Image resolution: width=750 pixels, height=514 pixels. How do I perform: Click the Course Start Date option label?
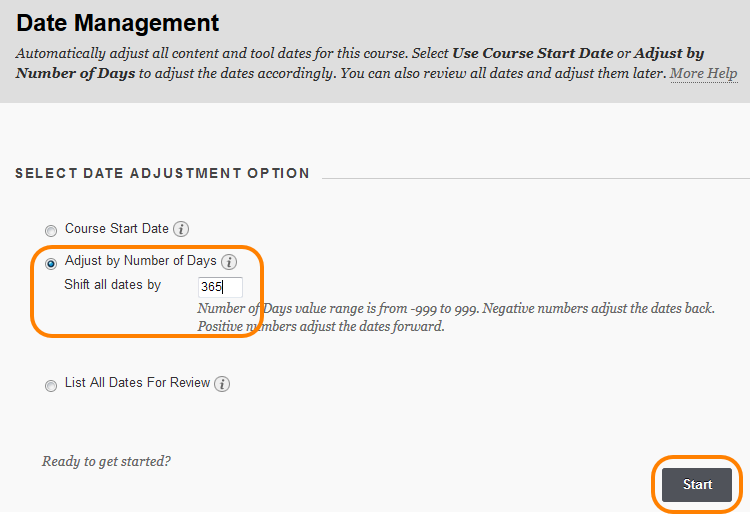pos(117,229)
